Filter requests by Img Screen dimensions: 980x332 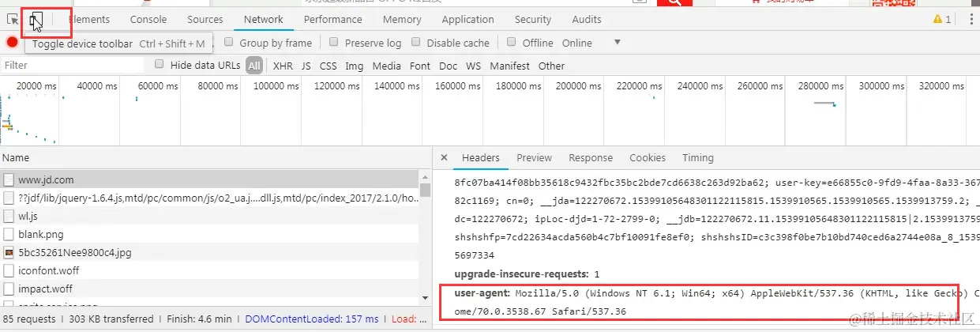click(x=355, y=66)
